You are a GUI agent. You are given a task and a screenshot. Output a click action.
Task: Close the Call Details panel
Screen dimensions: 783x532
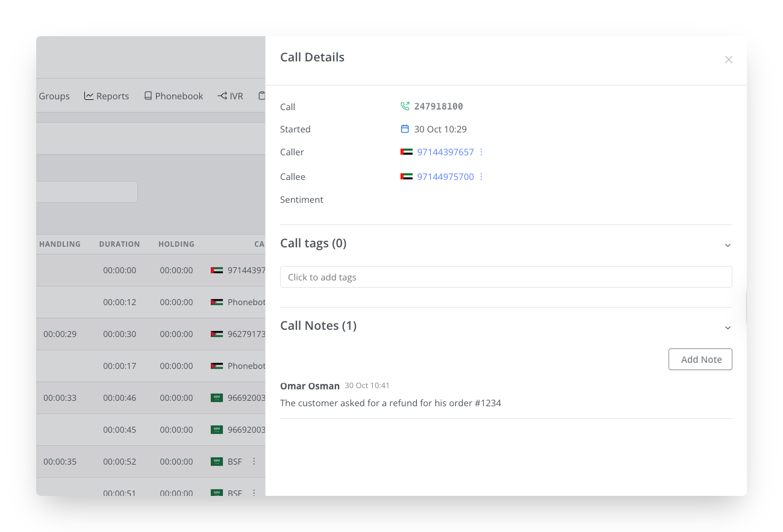(728, 60)
